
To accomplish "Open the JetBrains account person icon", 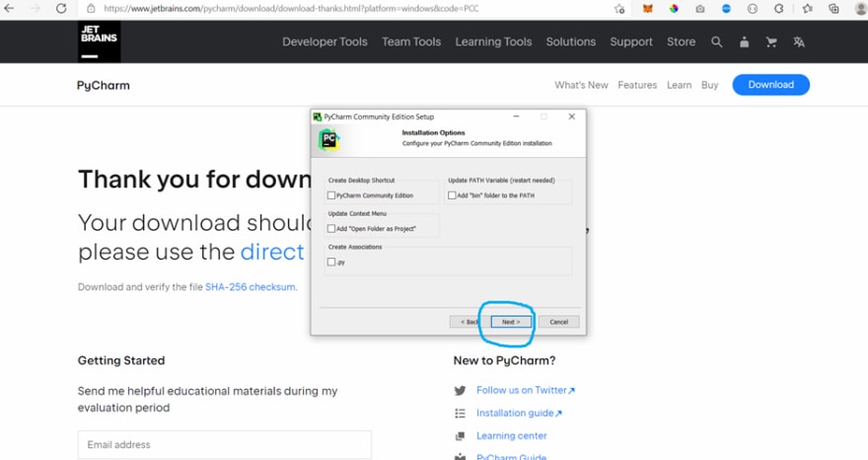I will point(744,42).
